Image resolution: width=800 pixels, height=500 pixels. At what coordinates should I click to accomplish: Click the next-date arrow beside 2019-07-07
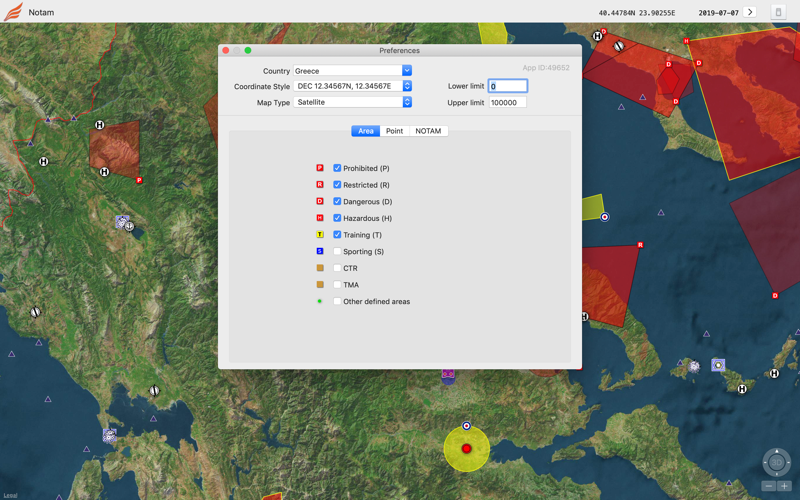(x=750, y=12)
